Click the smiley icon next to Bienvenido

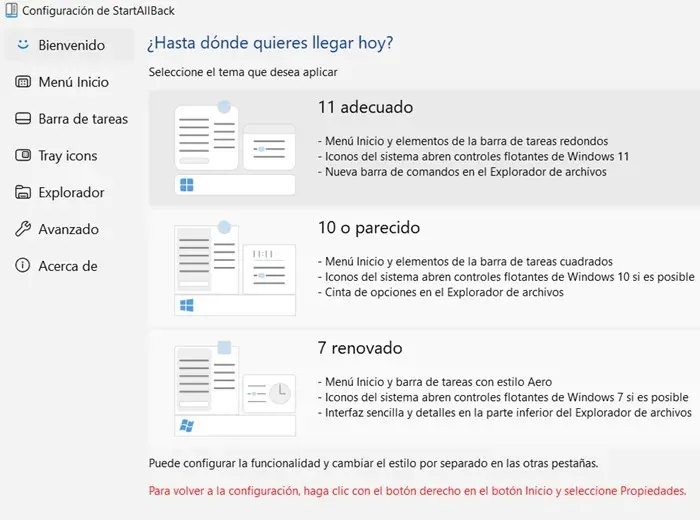[23, 44]
